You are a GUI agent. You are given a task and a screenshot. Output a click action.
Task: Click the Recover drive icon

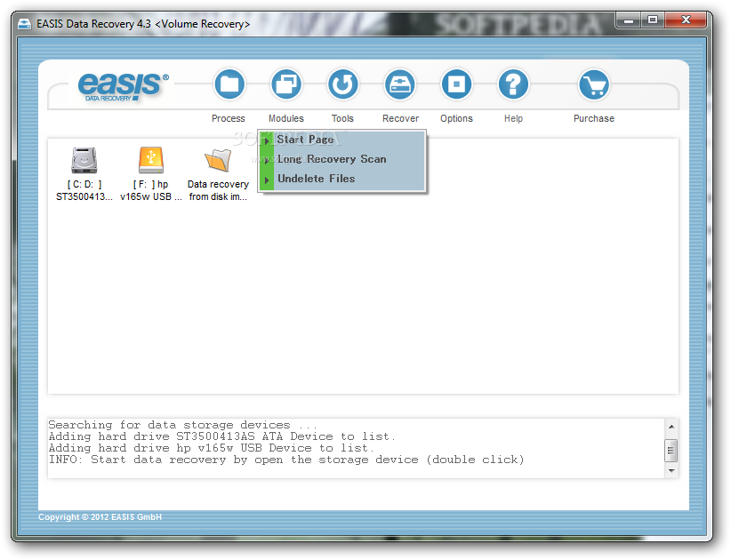click(400, 84)
